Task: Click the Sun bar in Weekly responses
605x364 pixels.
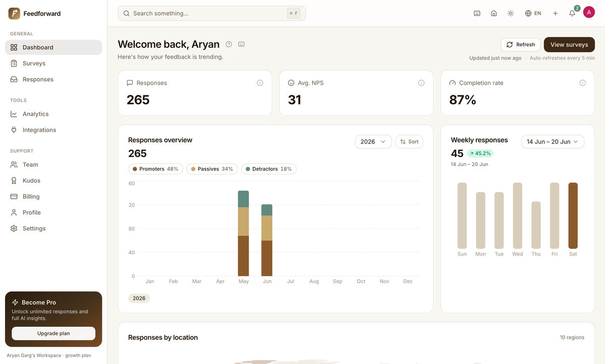Action: point(462,216)
